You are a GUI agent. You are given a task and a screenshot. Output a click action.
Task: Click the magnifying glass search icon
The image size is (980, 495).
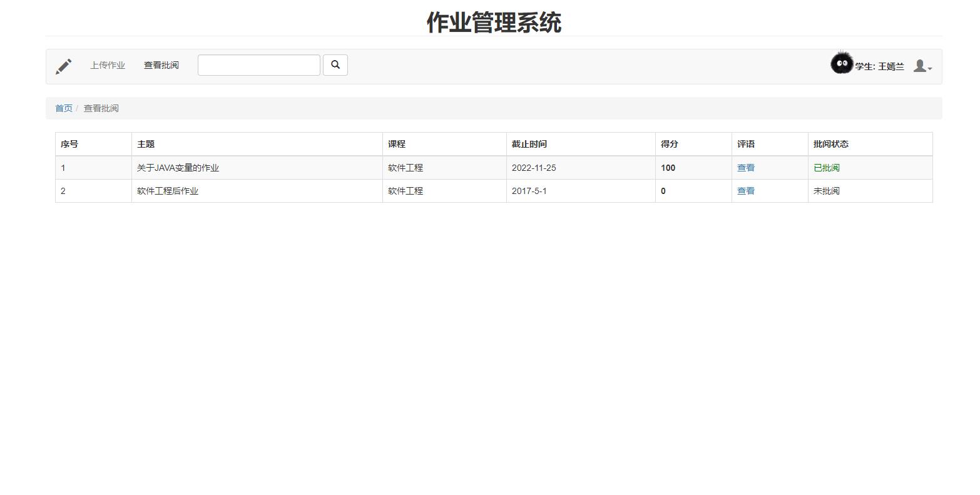pos(335,64)
